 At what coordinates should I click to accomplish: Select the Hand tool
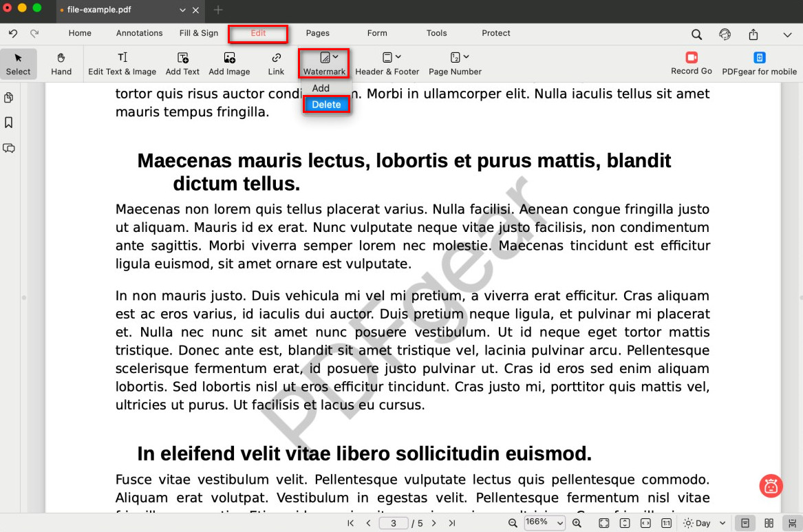tap(61, 63)
